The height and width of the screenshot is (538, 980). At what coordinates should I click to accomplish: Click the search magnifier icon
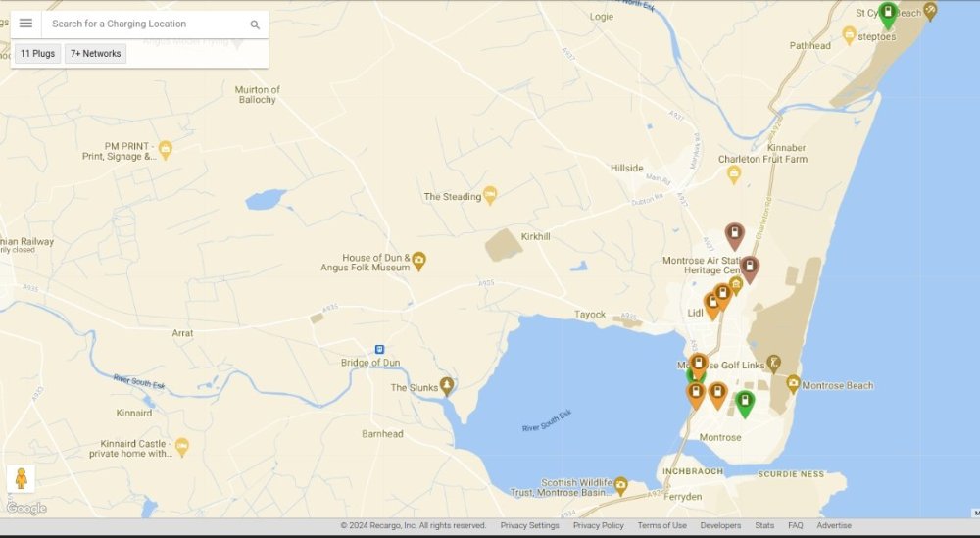[x=255, y=24]
